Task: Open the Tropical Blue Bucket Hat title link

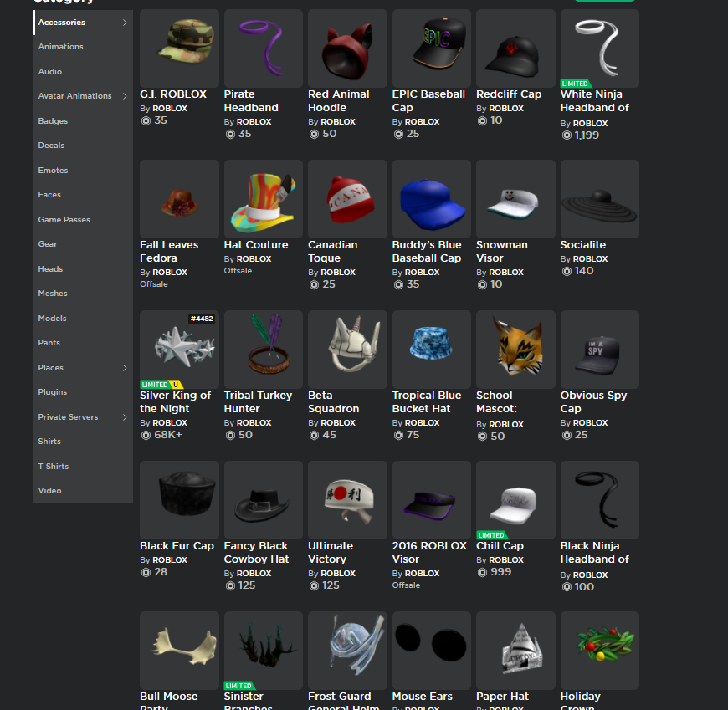Action: tap(427, 402)
